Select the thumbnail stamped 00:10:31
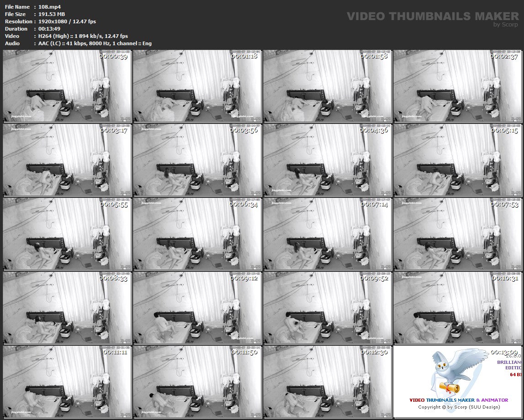Viewport: 524px width, 420px height. [457, 308]
